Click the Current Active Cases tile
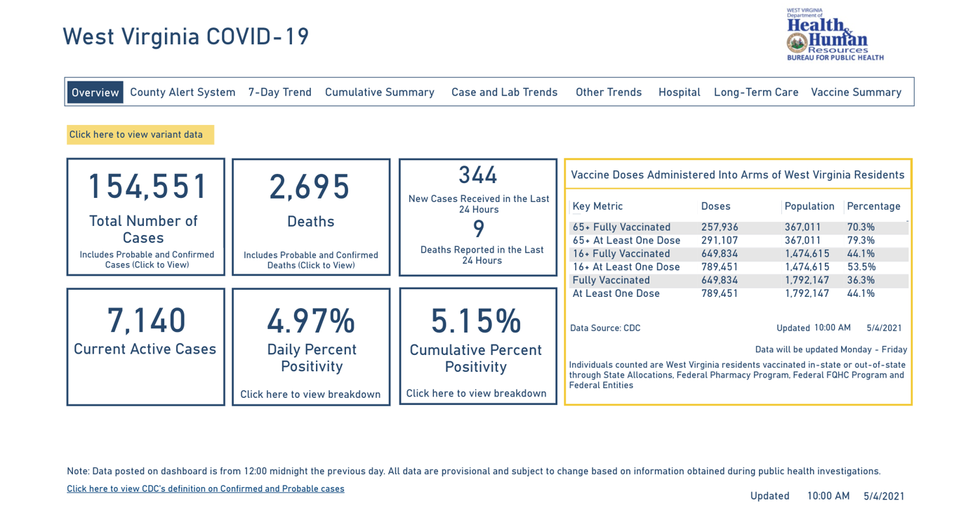The height and width of the screenshot is (508, 980). coord(146,347)
